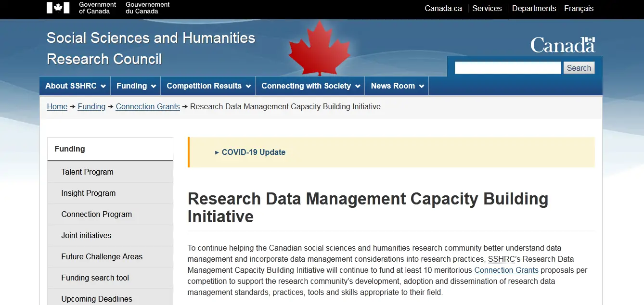Click the Canada wordmark logo
Viewport: 644px width, 305px height.
562,45
